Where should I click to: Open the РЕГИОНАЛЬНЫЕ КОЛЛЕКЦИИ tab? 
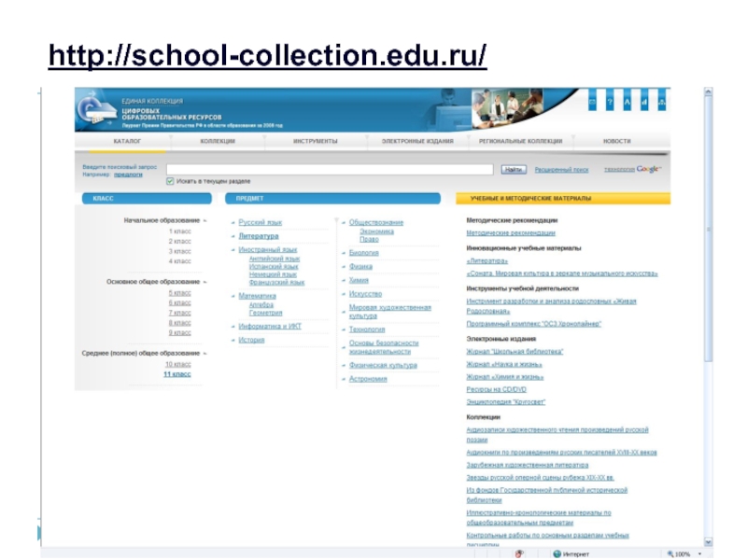(521, 141)
